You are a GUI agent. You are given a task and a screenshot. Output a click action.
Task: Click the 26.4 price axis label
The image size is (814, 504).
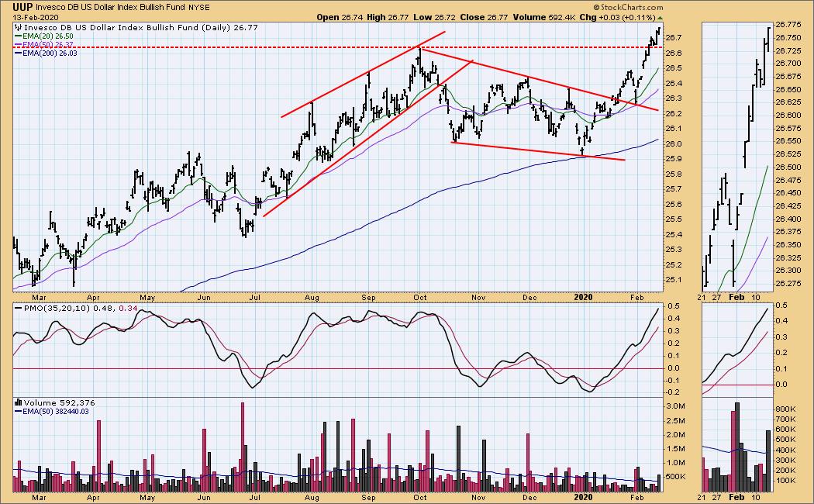pos(674,83)
